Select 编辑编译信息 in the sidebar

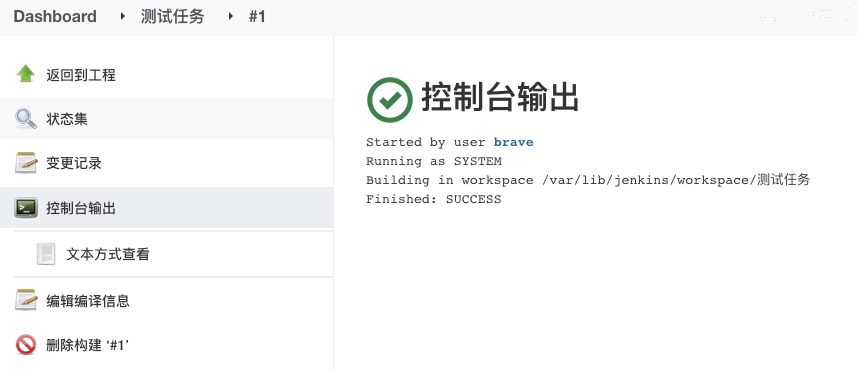pos(88,301)
